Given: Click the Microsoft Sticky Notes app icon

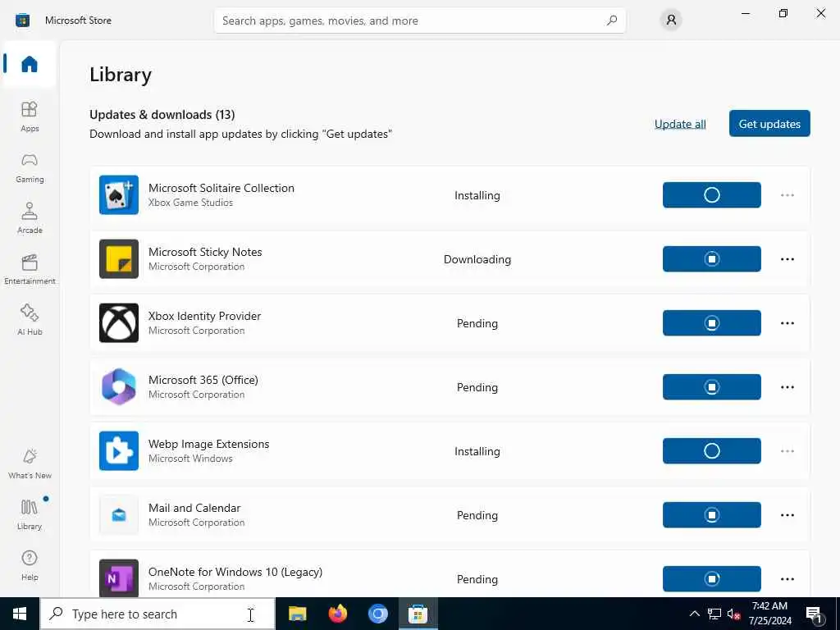Looking at the screenshot, I should click(x=119, y=258).
